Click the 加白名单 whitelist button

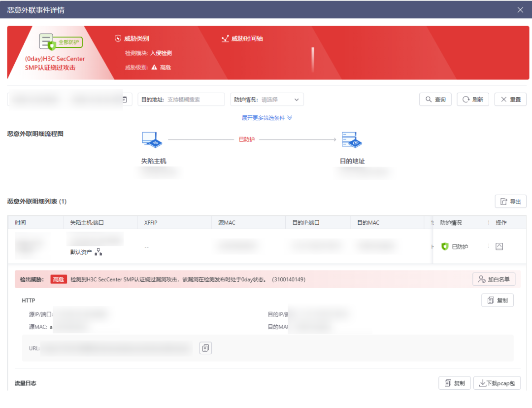tap(494, 279)
